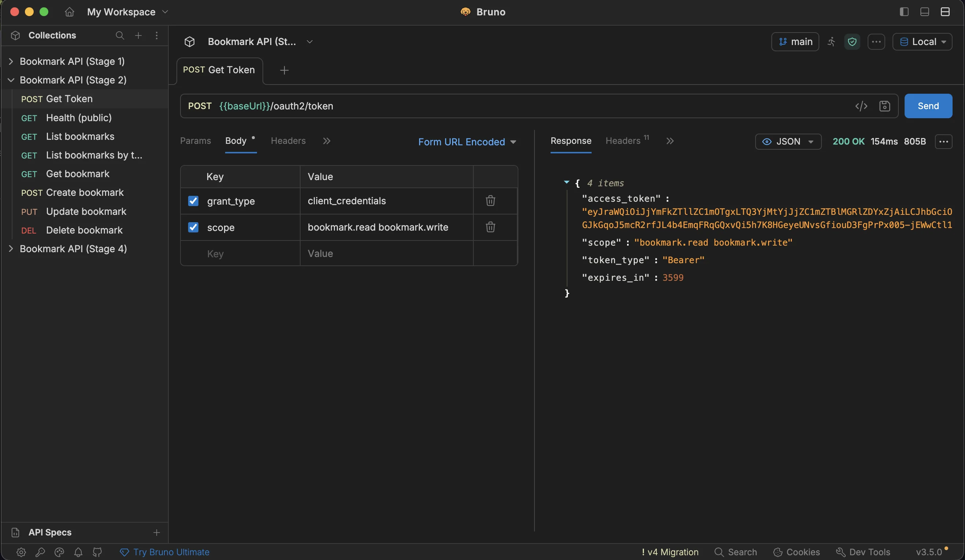965x560 pixels.
Task: Open response Headers tab
Action: pyautogui.click(x=627, y=141)
